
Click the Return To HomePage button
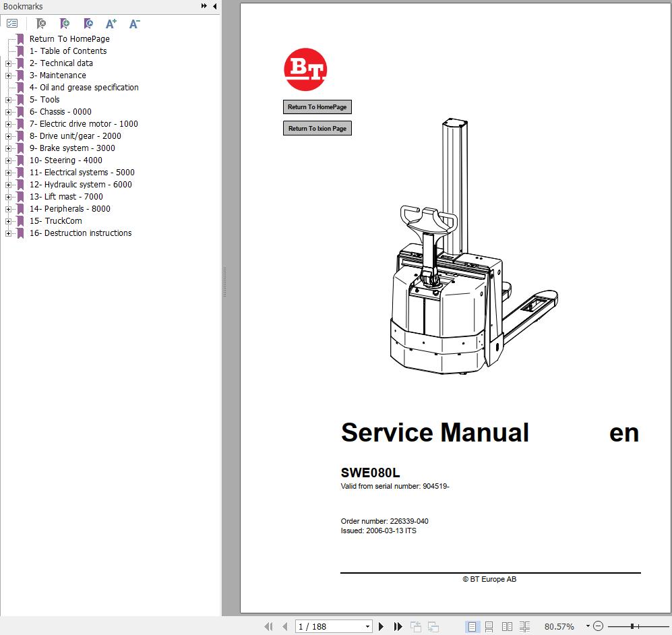pos(317,107)
